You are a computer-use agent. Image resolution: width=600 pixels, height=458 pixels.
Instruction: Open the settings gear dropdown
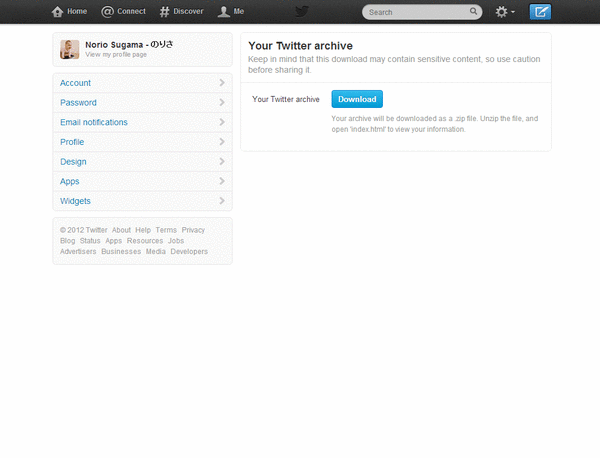pyautogui.click(x=505, y=12)
